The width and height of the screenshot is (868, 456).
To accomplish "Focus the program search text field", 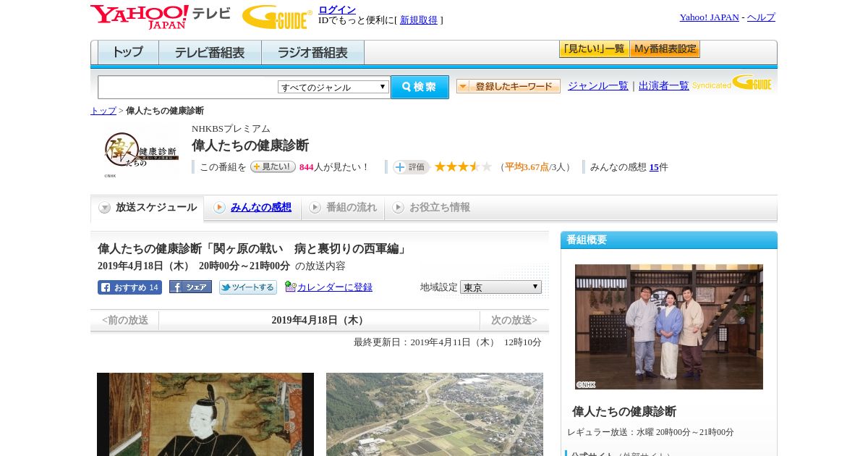I will pos(187,87).
